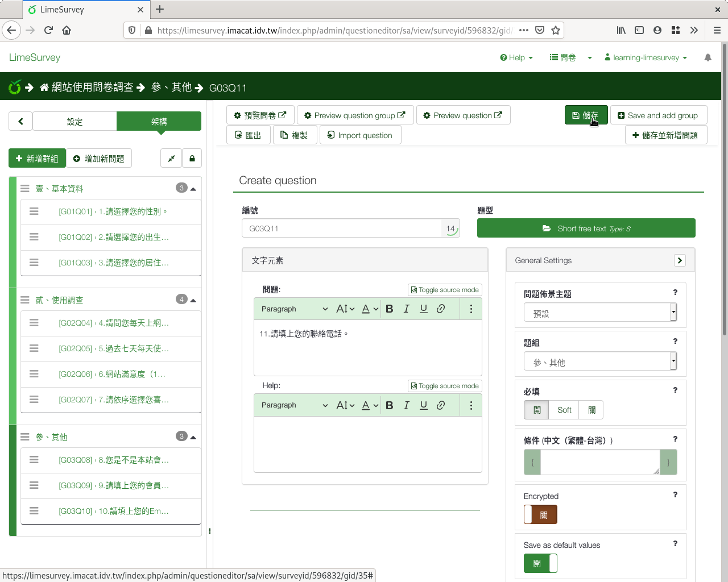Open question G03Q10 in the sidebar
728x582 pixels.
tap(114, 511)
